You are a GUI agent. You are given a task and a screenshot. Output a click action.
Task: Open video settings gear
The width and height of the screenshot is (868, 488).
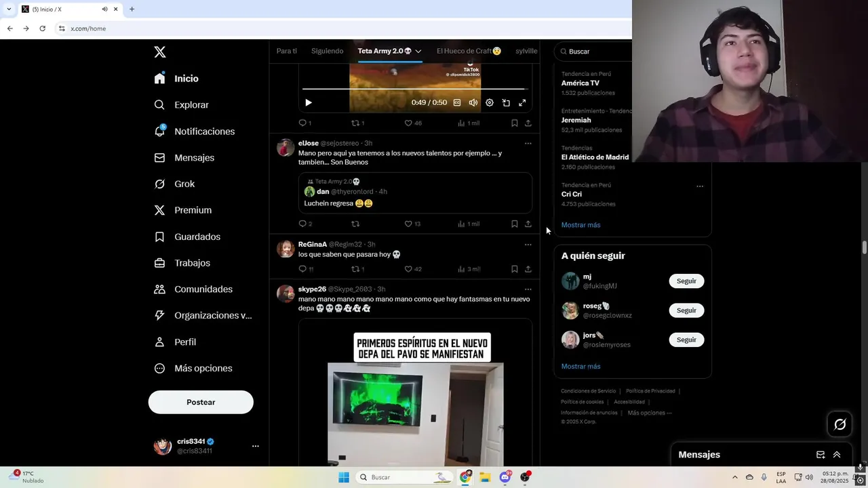tap(490, 103)
